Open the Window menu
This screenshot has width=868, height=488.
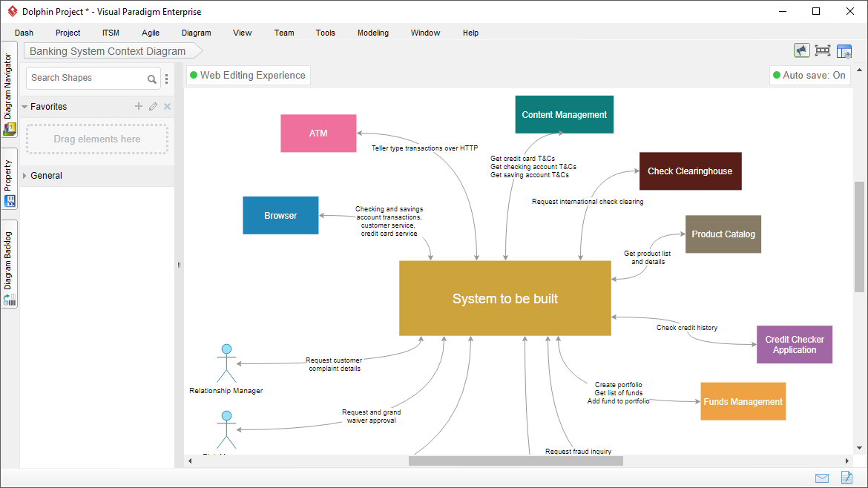tap(425, 33)
